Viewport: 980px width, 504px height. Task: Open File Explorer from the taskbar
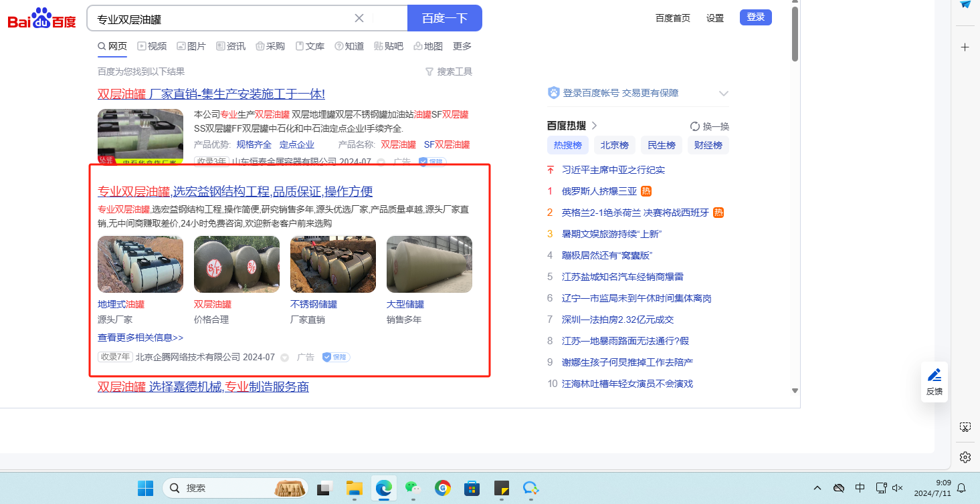(354, 489)
